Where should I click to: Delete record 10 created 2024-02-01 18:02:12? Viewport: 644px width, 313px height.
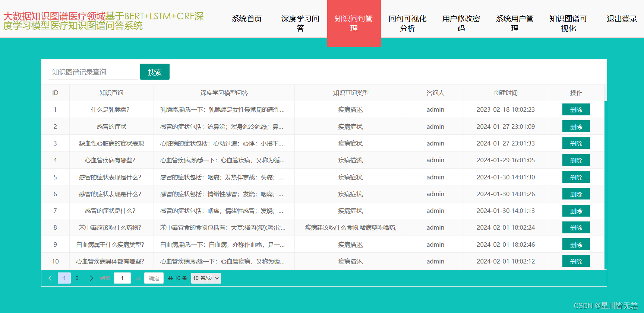pyautogui.click(x=576, y=262)
